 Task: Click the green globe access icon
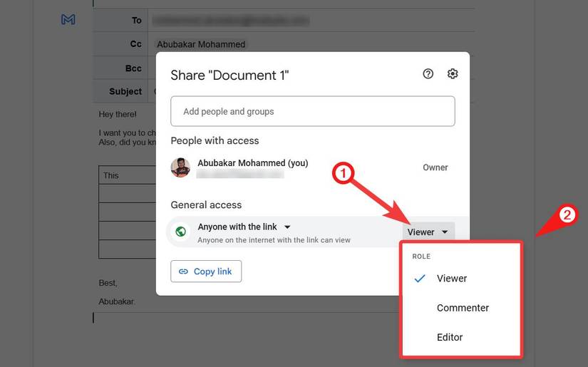[181, 232]
